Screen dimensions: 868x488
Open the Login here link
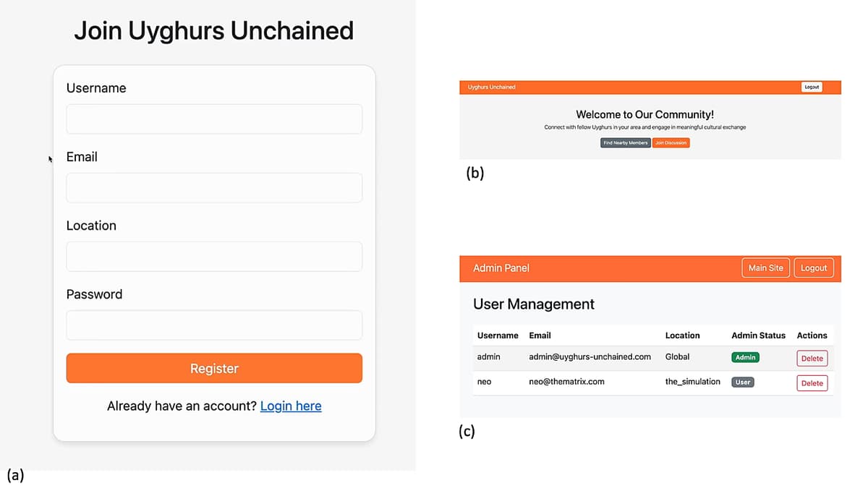point(291,406)
